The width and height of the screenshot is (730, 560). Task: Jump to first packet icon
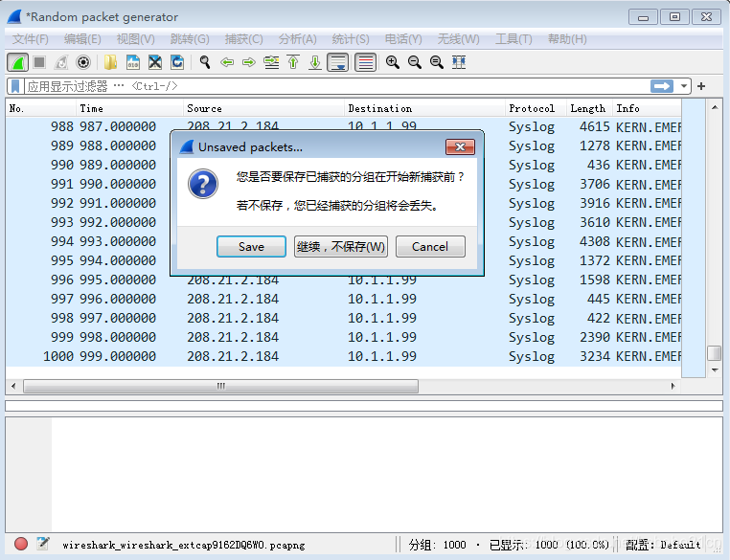[293, 62]
